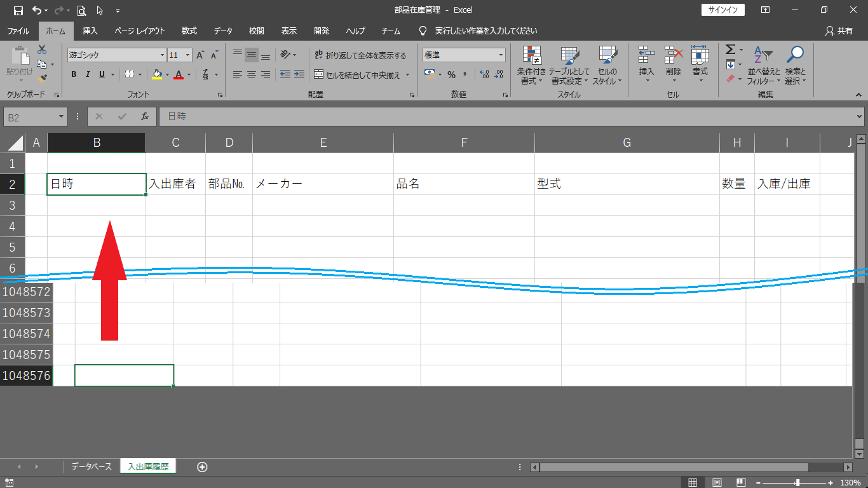Viewport: 868px width, 488px height.
Task: Click the Borders icon in font group
Action: coord(130,74)
